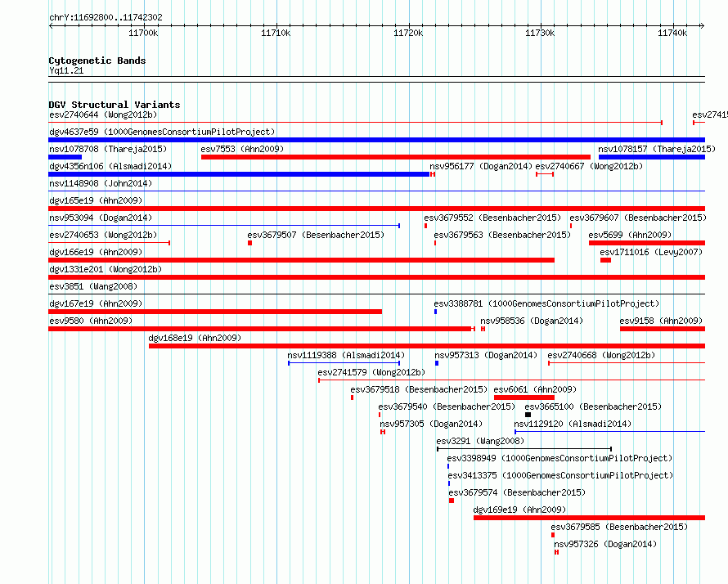This screenshot has height=584, width=728.
Task: Click the esv3679552 (Besenbacher2015) label
Action: (x=492, y=218)
